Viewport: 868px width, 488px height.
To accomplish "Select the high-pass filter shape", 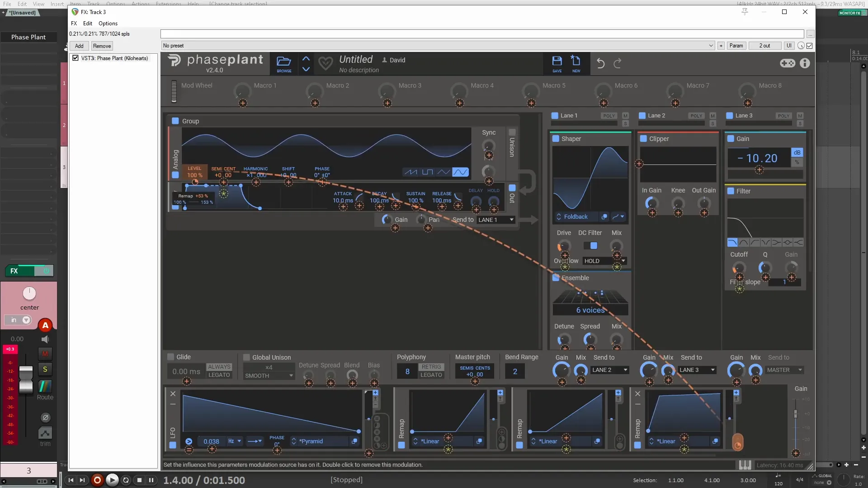I will 755,243.
